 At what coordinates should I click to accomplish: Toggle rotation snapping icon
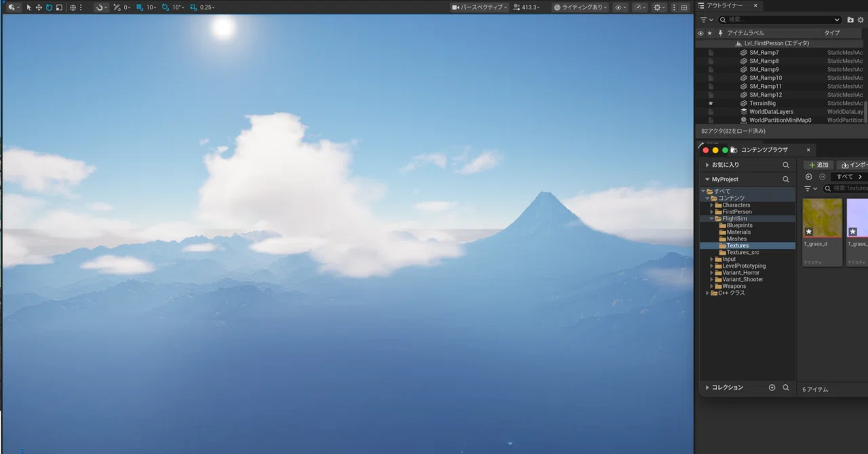165,7
